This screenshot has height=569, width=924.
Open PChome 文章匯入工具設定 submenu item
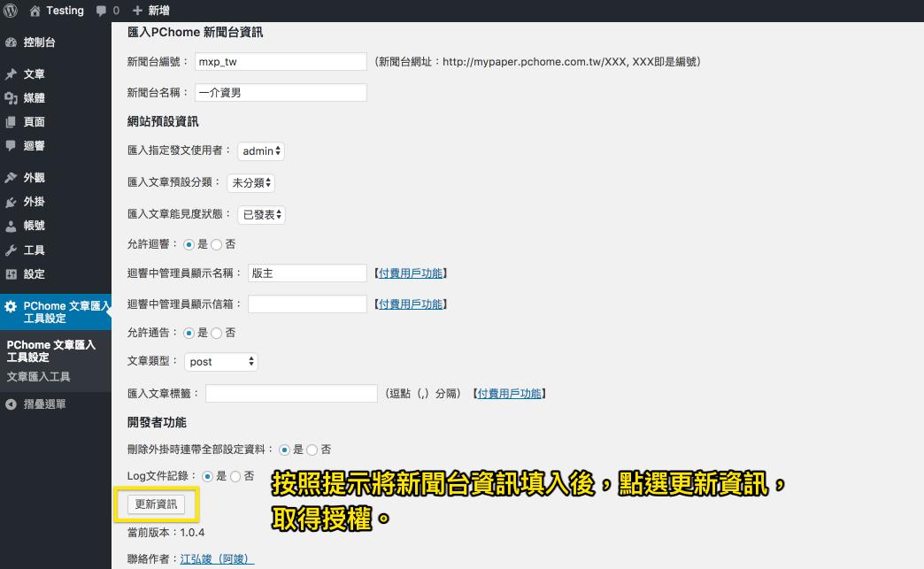(x=50, y=351)
